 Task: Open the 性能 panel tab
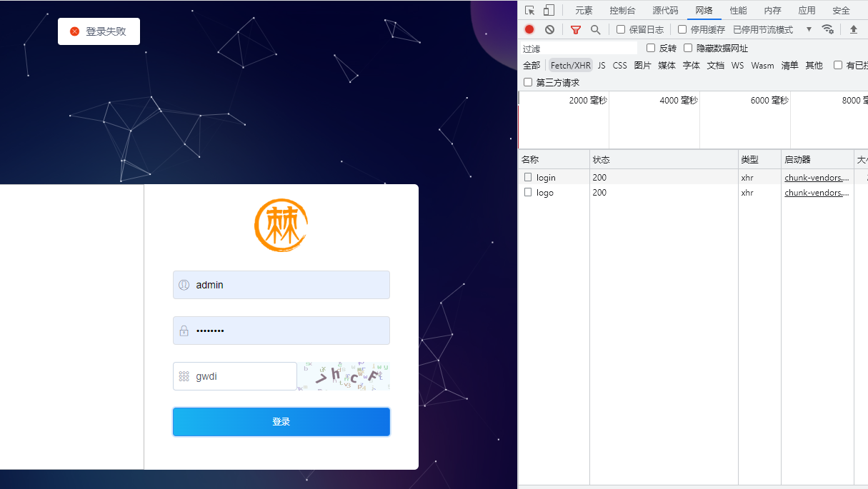coord(738,10)
